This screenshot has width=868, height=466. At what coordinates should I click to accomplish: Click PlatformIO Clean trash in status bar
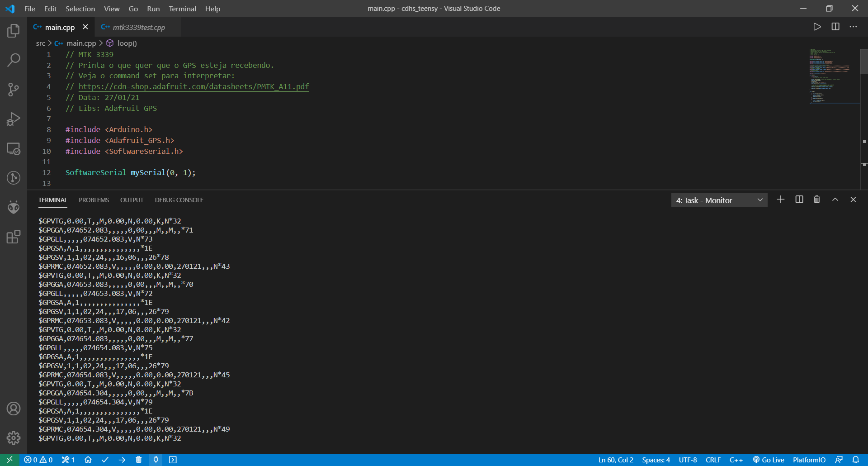click(139, 460)
